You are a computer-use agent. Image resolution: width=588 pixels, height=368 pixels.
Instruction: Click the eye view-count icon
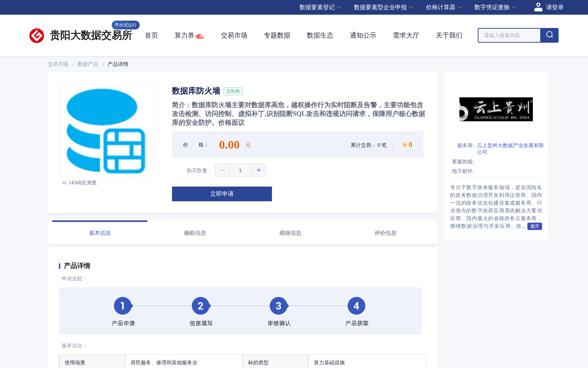pyautogui.click(x=64, y=183)
